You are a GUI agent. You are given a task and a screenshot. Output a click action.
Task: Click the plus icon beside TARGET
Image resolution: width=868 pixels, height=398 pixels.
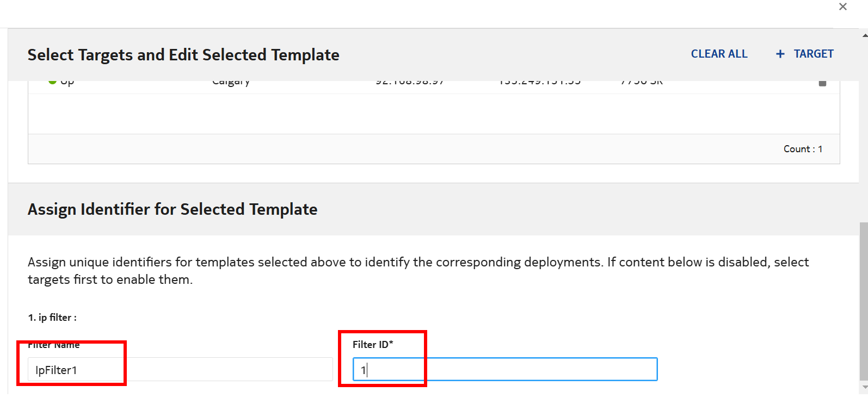pyautogui.click(x=780, y=54)
